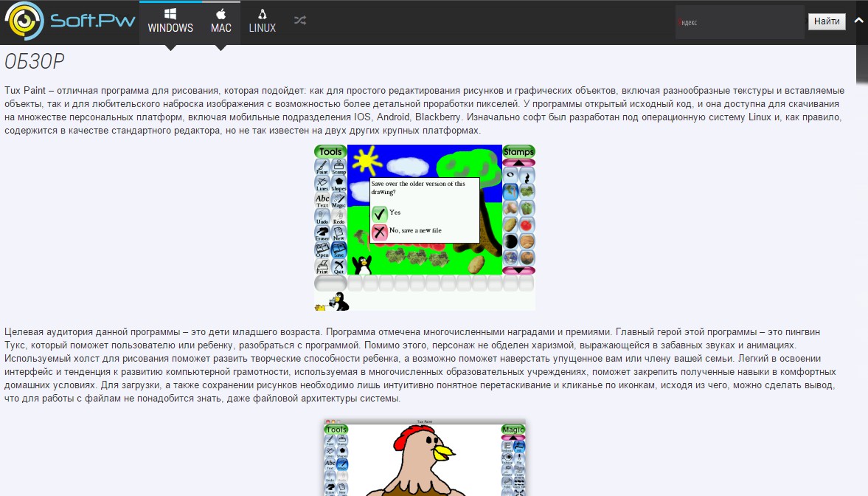This screenshot has width=868, height=496.
Task: Click the Найти search button
Action: (827, 21)
